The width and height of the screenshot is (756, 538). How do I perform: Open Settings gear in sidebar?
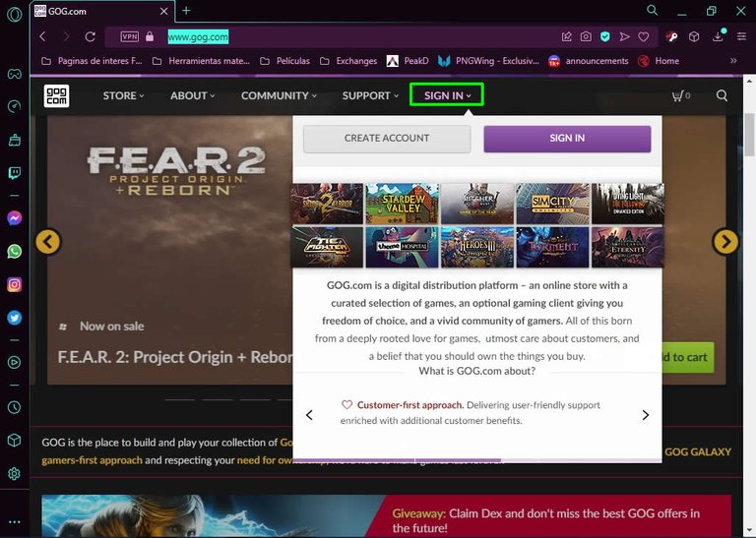tap(15, 473)
